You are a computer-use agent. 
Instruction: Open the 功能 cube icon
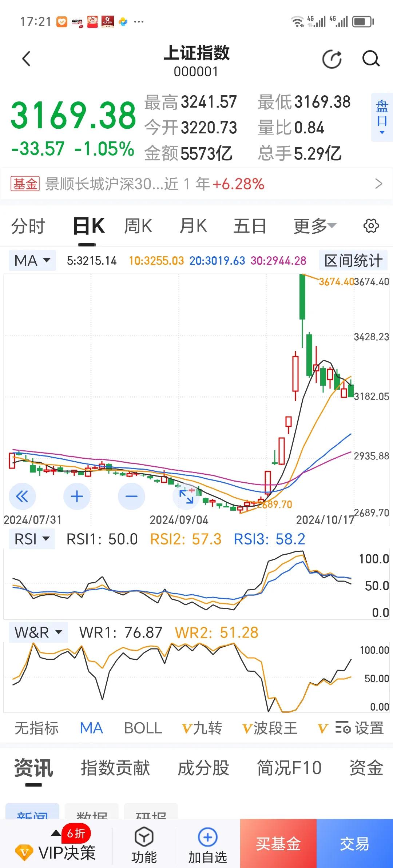coord(144,837)
